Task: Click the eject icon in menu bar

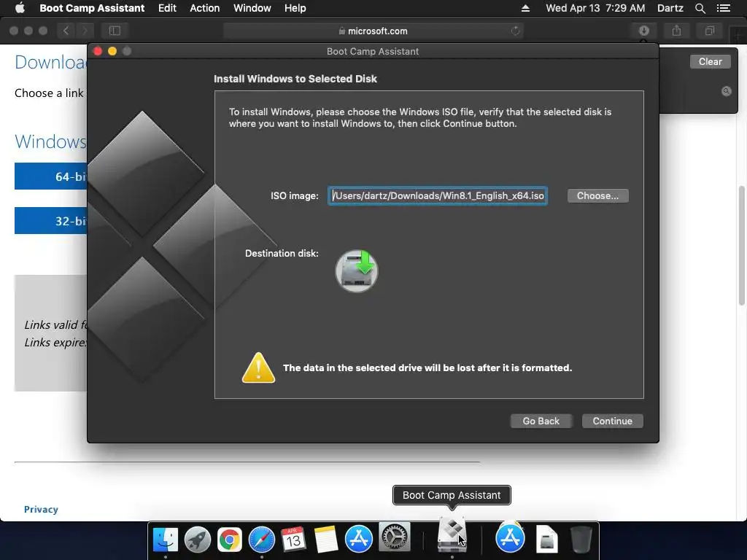Action: 525,8
